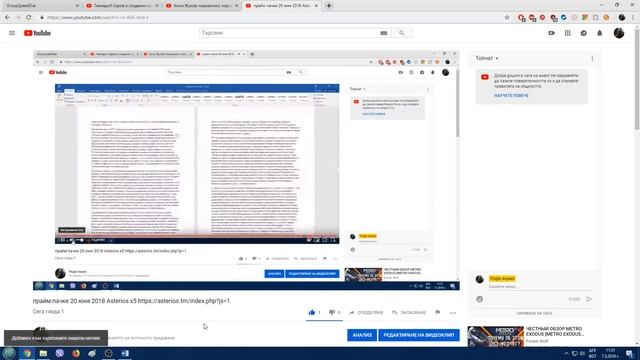640x360 pixels.
Task: Open Word from the taskbar
Action: [125, 353]
